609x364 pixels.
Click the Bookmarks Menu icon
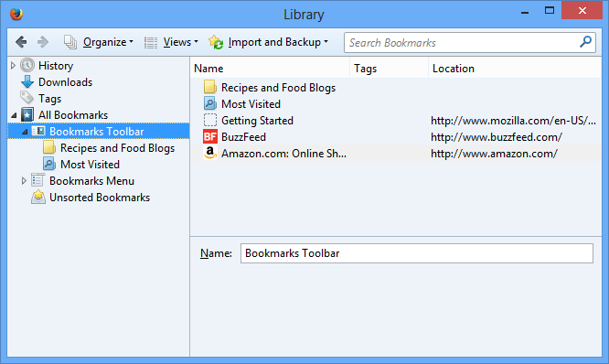click(x=38, y=180)
